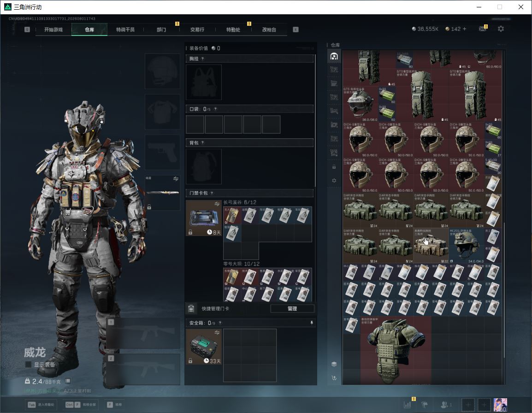The width and height of the screenshot is (532, 413).
Task: Click the golden keycard under 零号大坝
Action: 232,277
